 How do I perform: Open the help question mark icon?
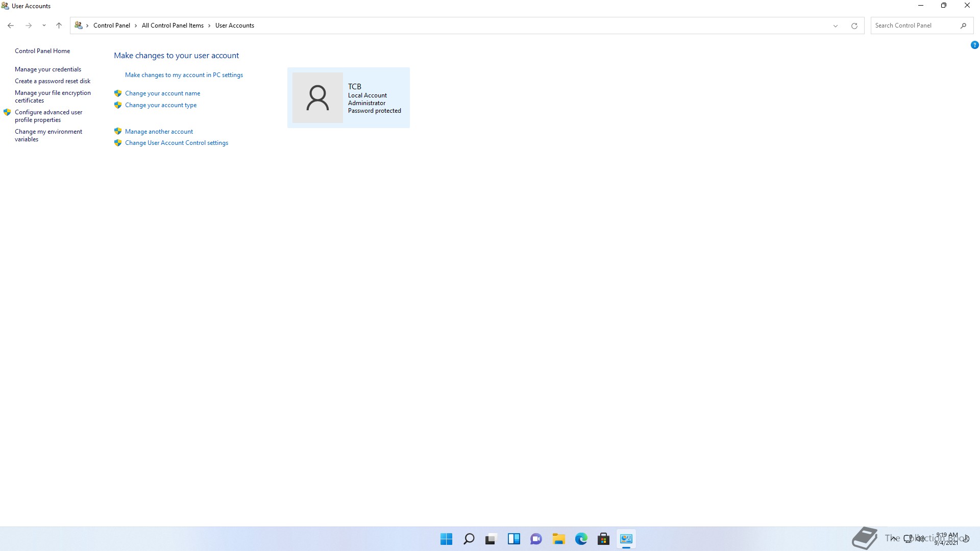(x=974, y=45)
